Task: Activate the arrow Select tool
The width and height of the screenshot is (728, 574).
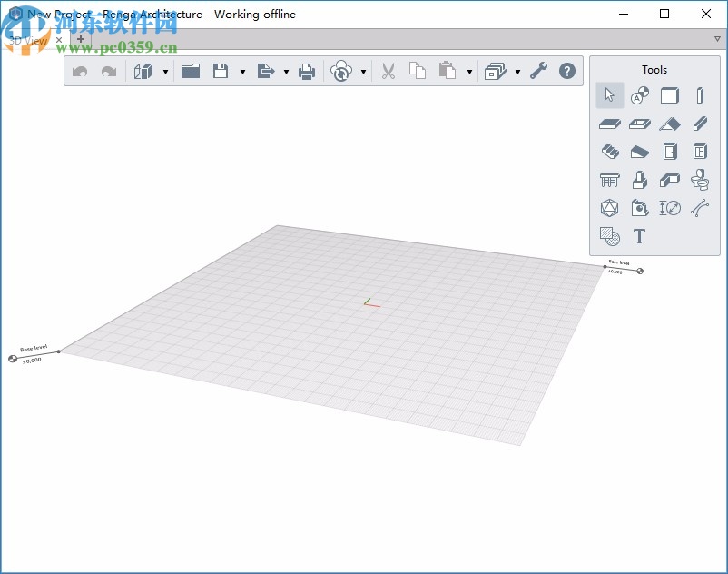Action: 610,95
